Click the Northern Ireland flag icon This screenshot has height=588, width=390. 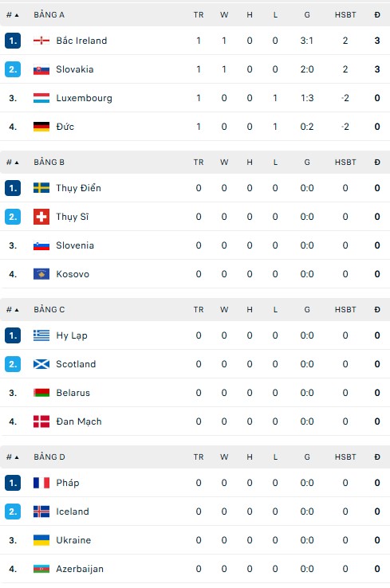pyautogui.click(x=41, y=41)
